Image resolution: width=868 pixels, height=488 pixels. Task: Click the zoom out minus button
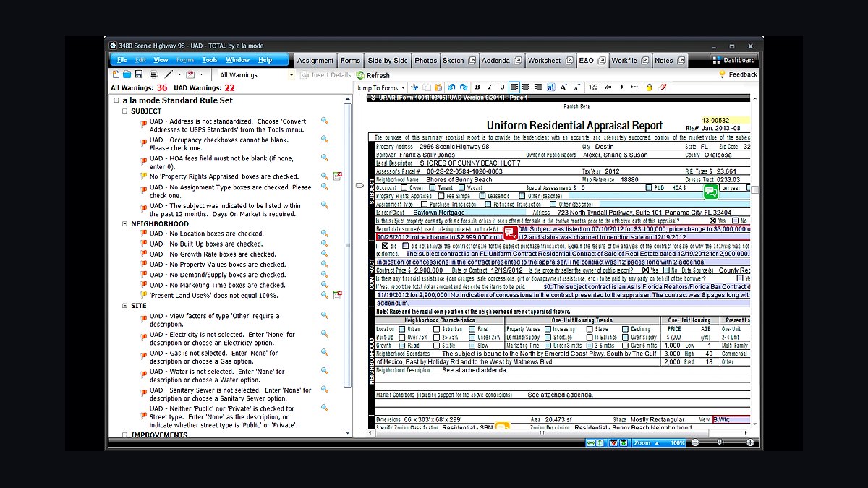(695, 442)
